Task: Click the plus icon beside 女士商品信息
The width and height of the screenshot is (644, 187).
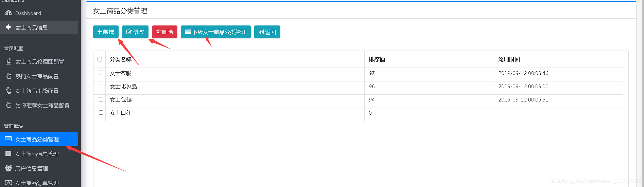Action: click(8, 27)
